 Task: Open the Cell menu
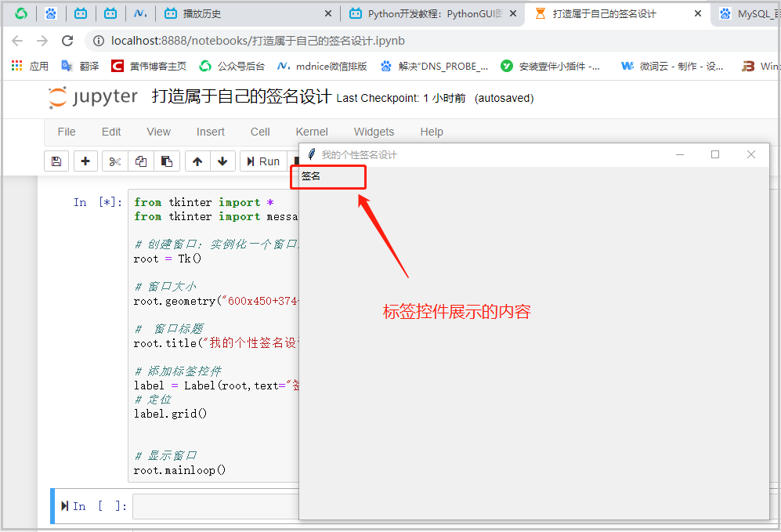pyautogui.click(x=259, y=132)
